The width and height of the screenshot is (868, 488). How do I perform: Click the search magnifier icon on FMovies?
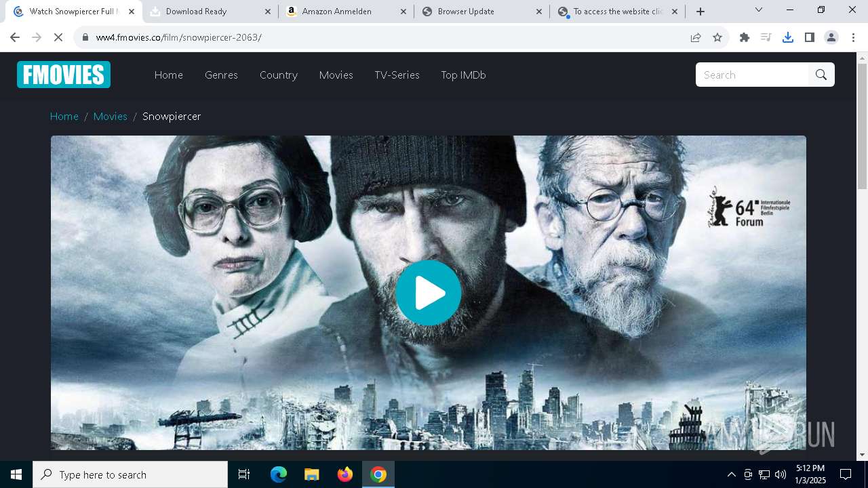click(x=821, y=75)
